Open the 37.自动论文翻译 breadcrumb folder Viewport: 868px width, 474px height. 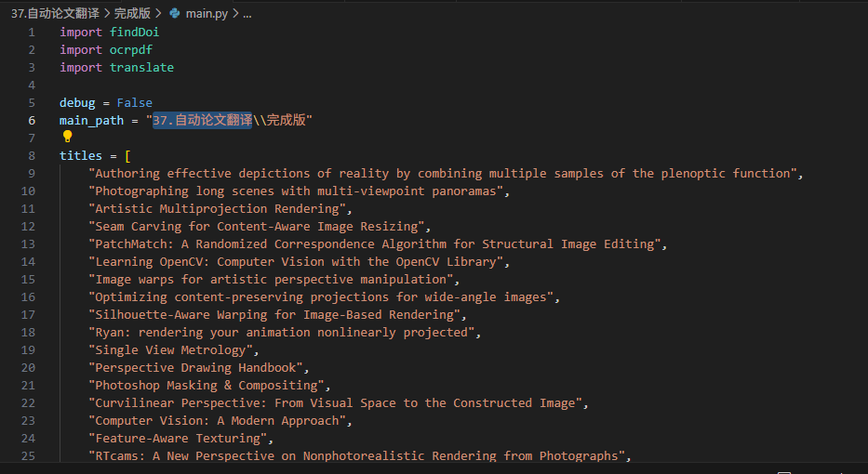pos(56,13)
